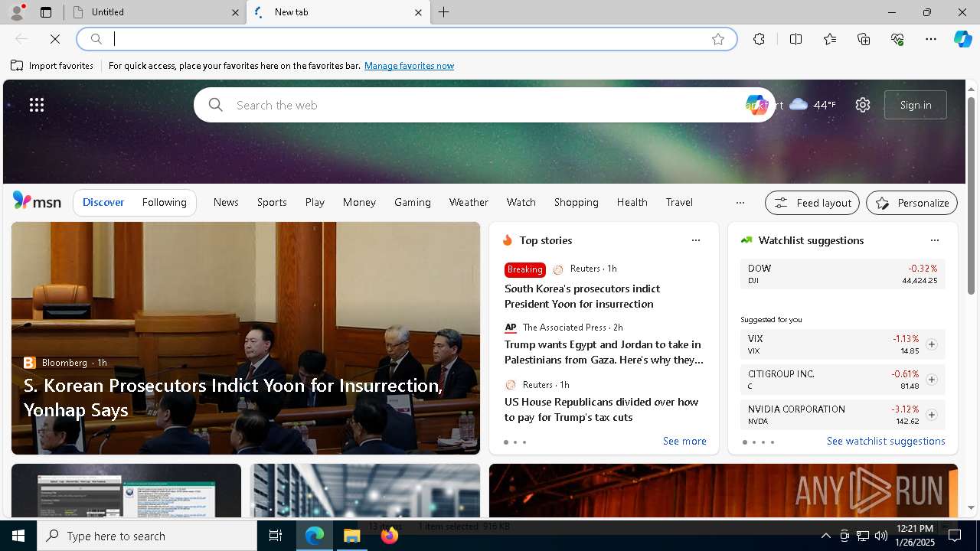Add Citigroup Inc. to watchlist plus icon
Screen dimensions: 980x551
coord(931,380)
